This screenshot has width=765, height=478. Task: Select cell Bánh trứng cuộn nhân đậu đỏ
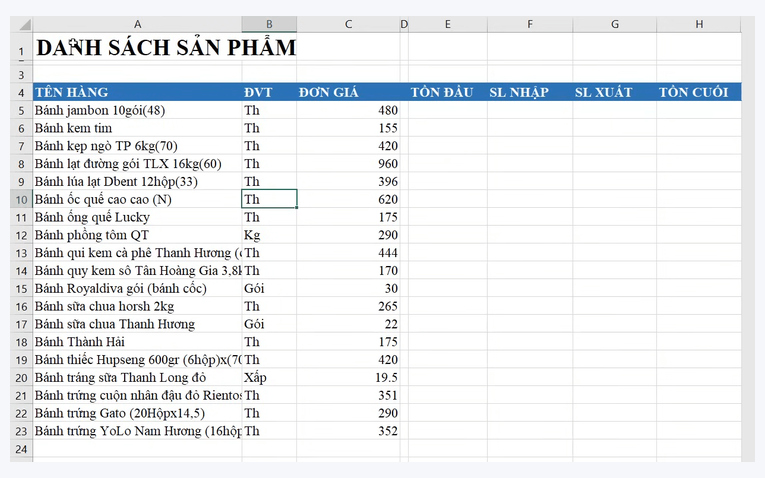[137, 395]
